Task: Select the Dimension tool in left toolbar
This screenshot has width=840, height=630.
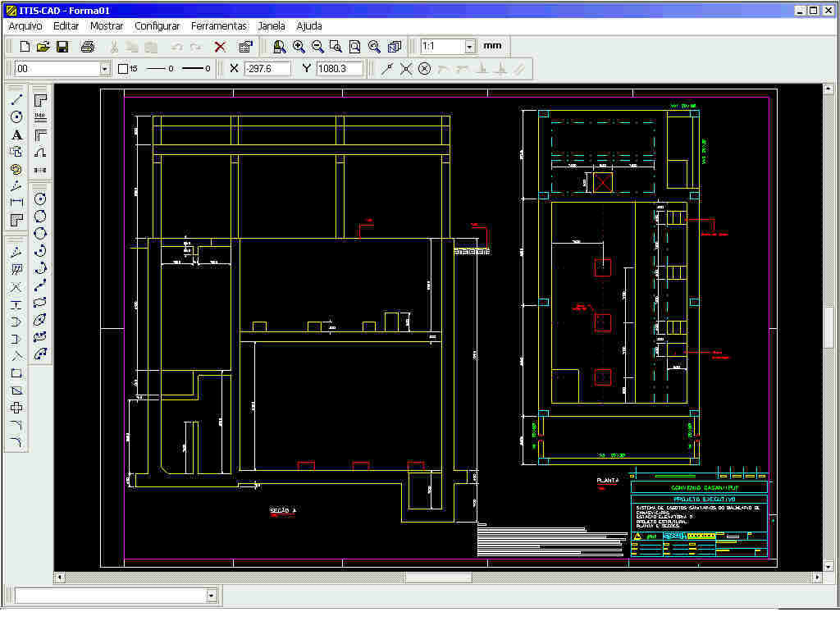Action: [16, 203]
